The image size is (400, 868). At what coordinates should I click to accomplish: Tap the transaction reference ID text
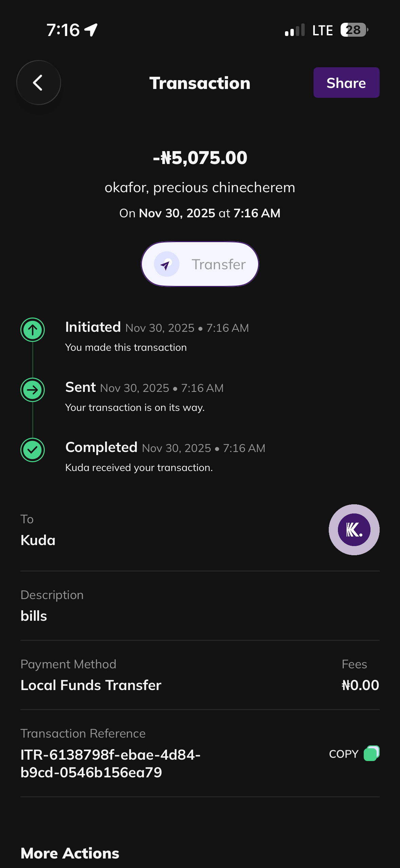point(110,763)
